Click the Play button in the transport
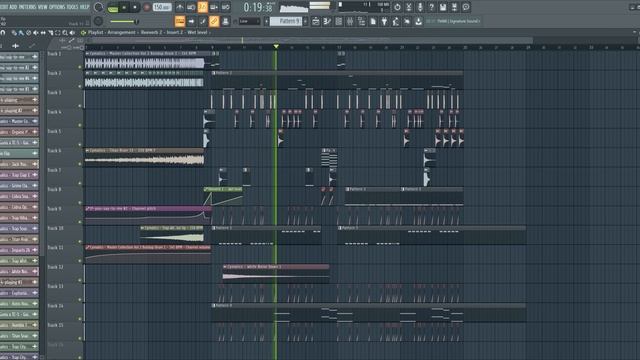This screenshot has width=640, height=360. point(124,7)
